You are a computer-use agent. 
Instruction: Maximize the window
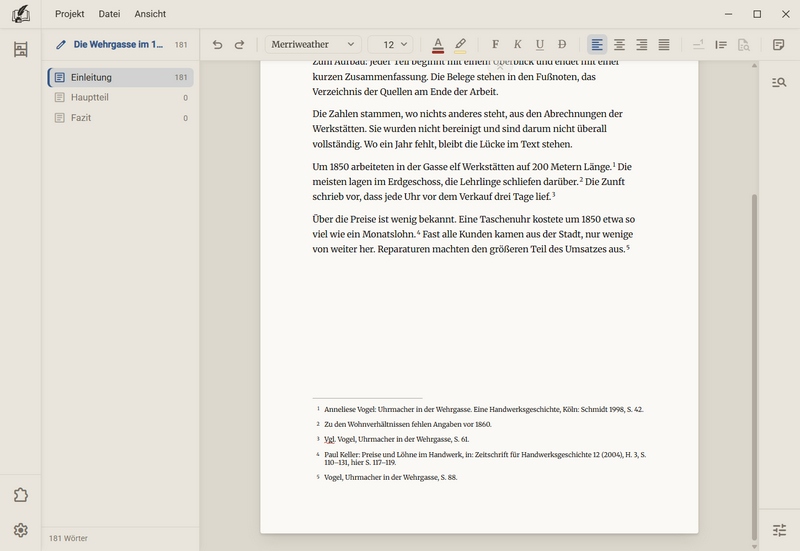[757, 14]
